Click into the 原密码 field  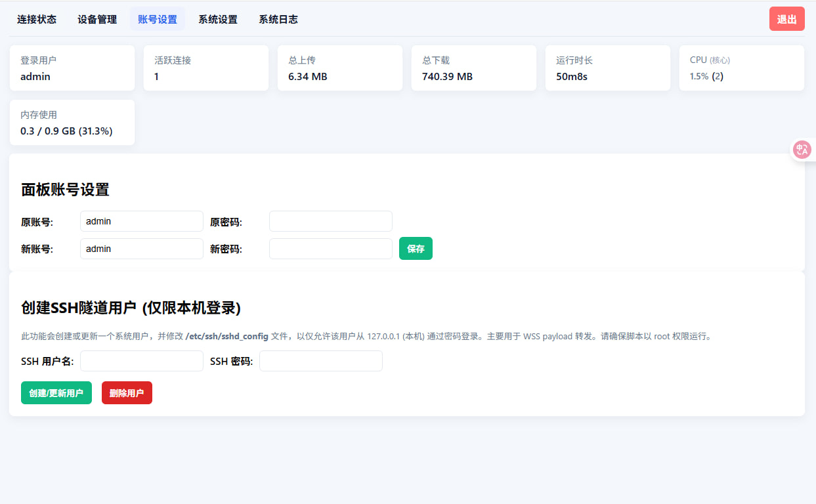tap(330, 221)
